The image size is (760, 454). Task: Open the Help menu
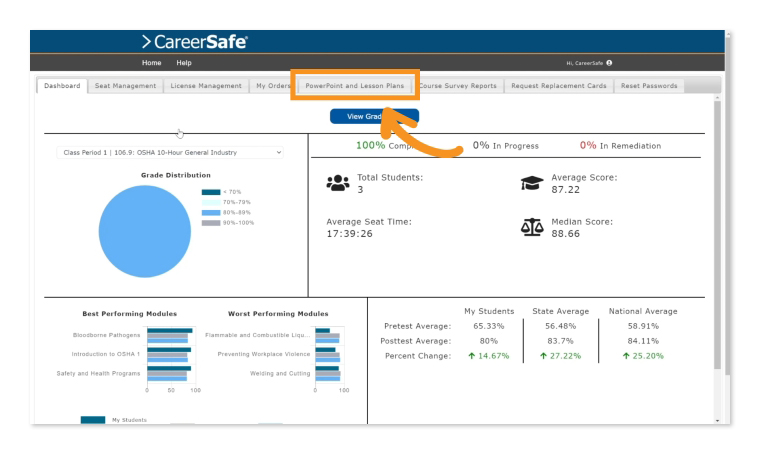coord(184,63)
